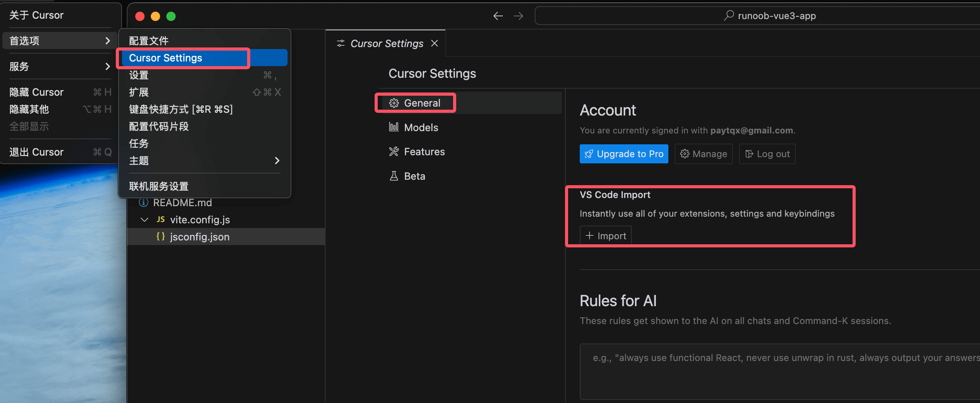Expand the 主题 submenu

204,161
